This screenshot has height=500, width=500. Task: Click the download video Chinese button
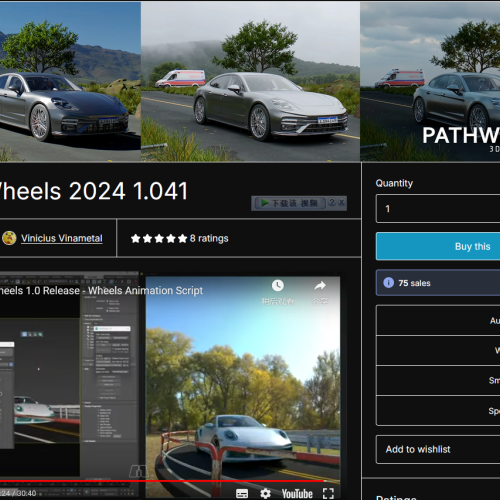point(290,203)
